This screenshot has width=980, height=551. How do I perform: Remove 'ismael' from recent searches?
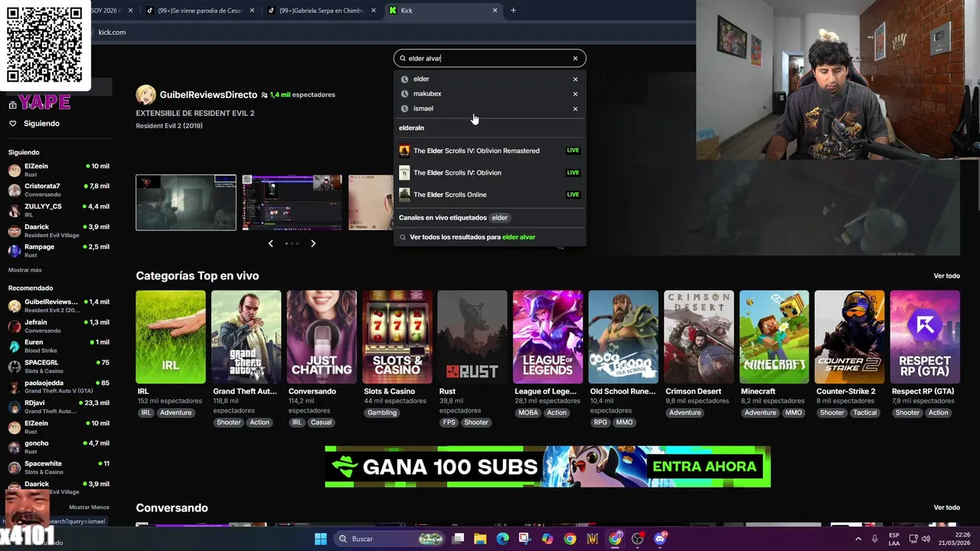[x=575, y=108]
